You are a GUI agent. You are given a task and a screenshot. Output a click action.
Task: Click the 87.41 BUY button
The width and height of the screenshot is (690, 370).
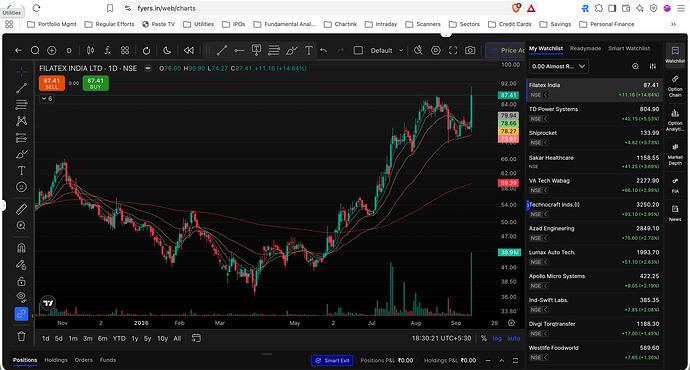pos(95,83)
